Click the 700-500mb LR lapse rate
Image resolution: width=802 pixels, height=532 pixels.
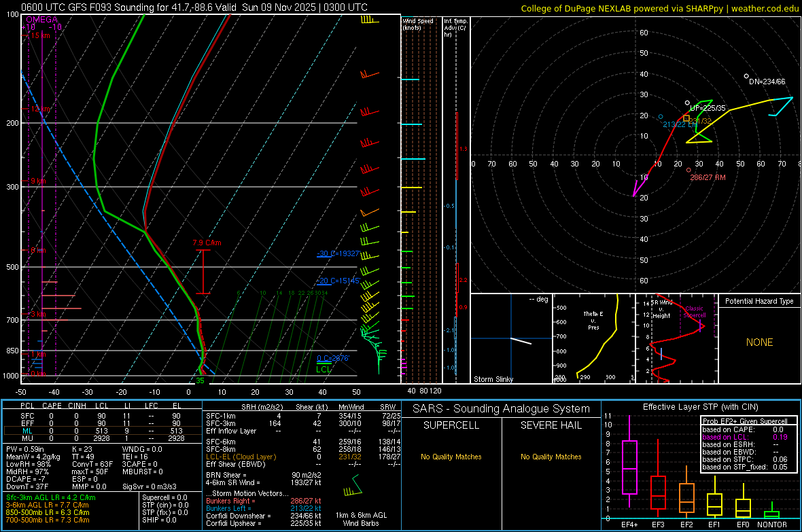pyautogui.click(x=48, y=520)
